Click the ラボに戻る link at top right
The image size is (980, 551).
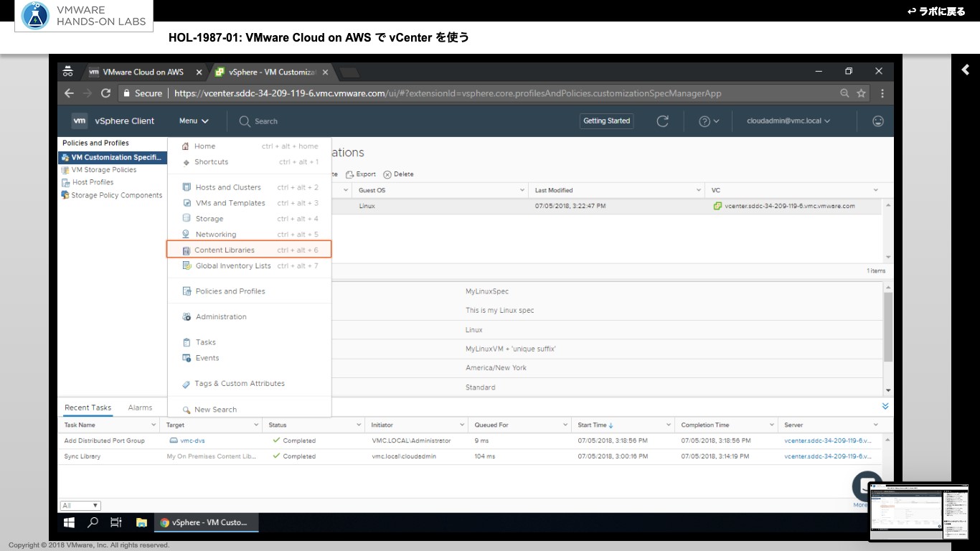click(936, 11)
